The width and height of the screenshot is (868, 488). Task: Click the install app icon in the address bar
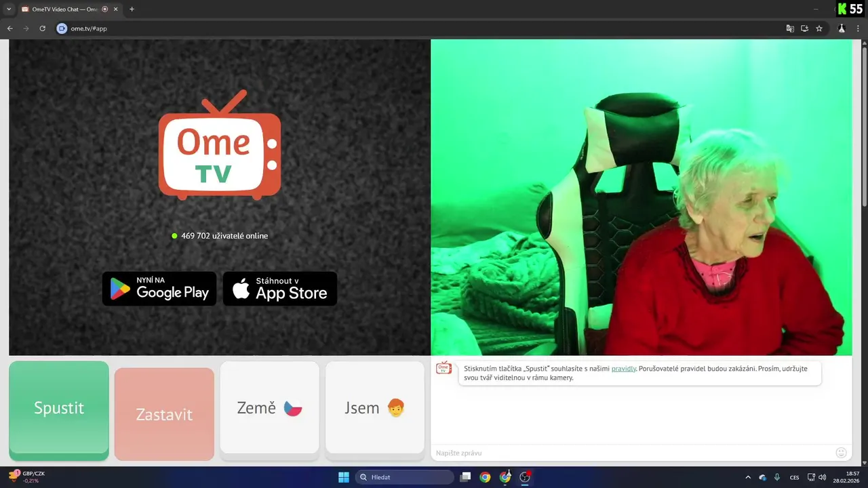click(x=805, y=28)
